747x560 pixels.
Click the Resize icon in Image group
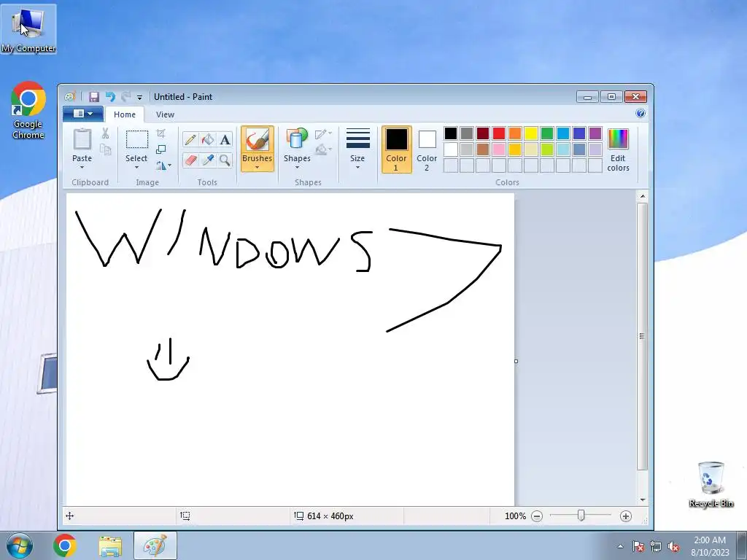click(x=161, y=149)
